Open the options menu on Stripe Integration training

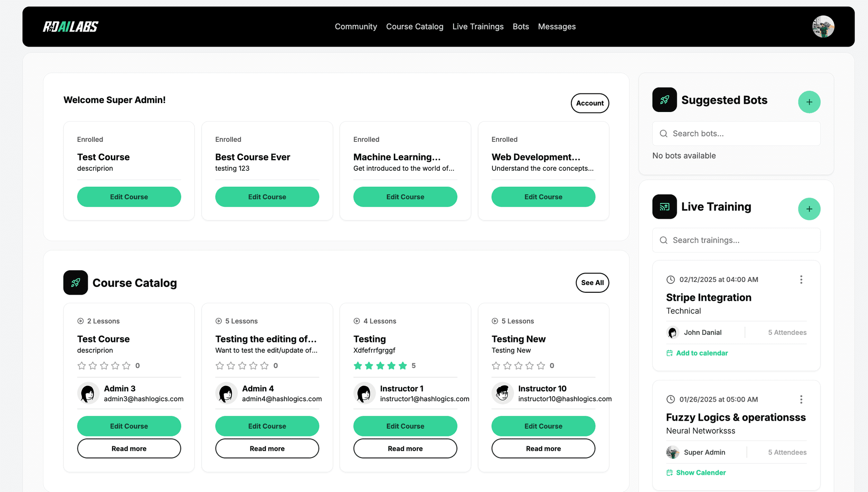point(801,279)
